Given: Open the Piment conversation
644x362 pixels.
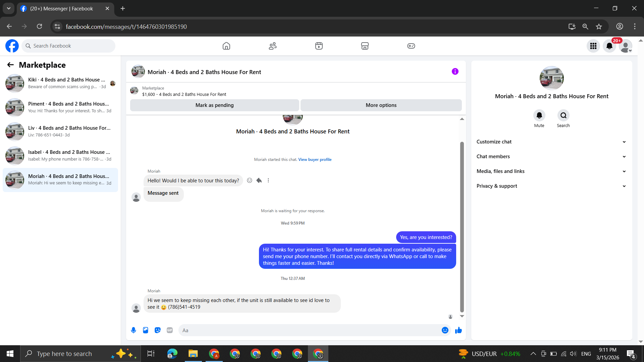Looking at the screenshot, I should pos(60,107).
